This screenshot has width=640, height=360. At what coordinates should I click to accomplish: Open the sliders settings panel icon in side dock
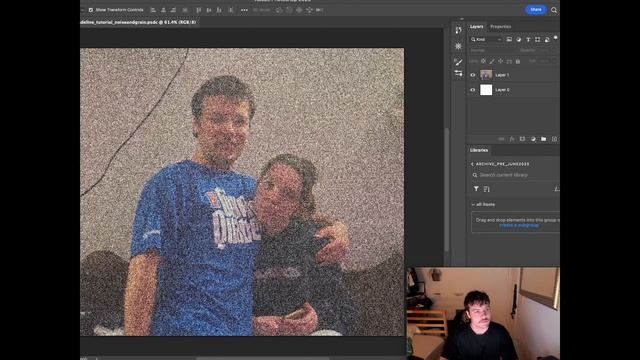point(458,73)
